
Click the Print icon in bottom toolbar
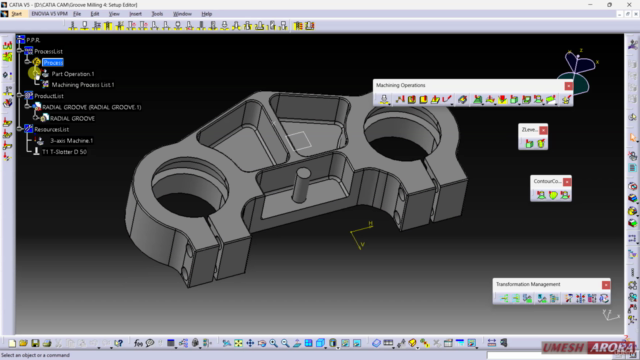[x=47, y=343]
